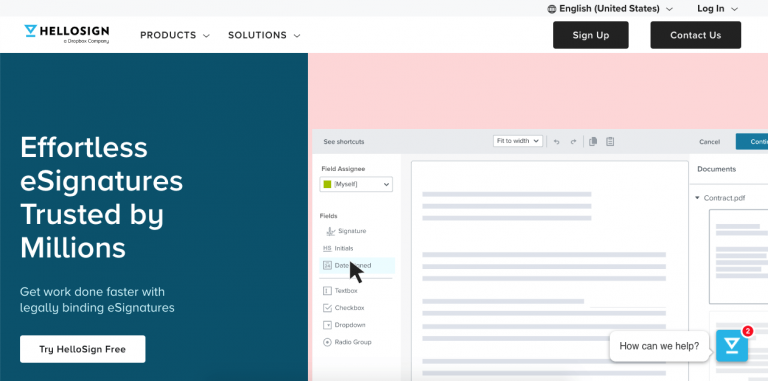
Task: Open the Solutions menu
Action: pyautogui.click(x=264, y=35)
